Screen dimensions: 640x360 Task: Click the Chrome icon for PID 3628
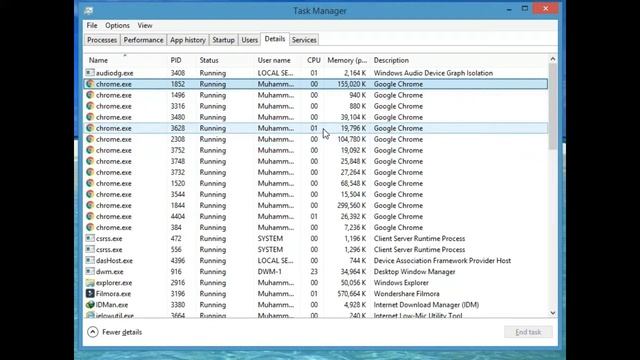click(90, 128)
